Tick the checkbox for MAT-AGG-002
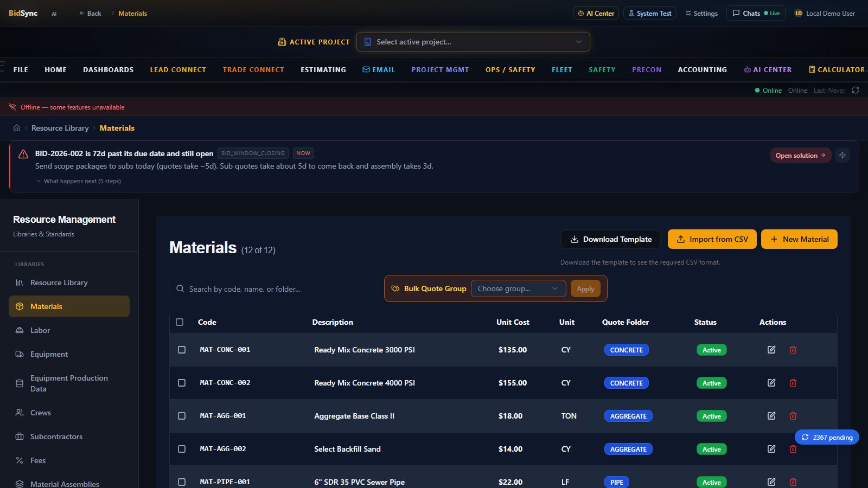 point(182,449)
